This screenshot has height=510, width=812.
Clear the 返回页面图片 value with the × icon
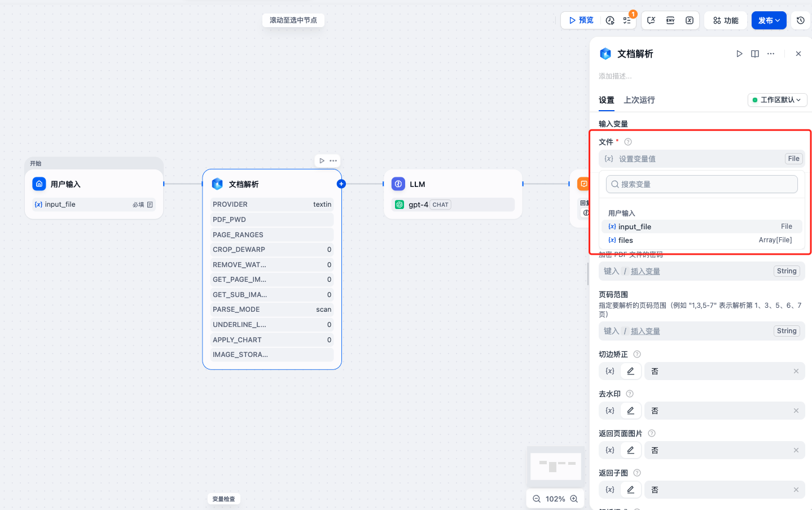click(796, 450)
